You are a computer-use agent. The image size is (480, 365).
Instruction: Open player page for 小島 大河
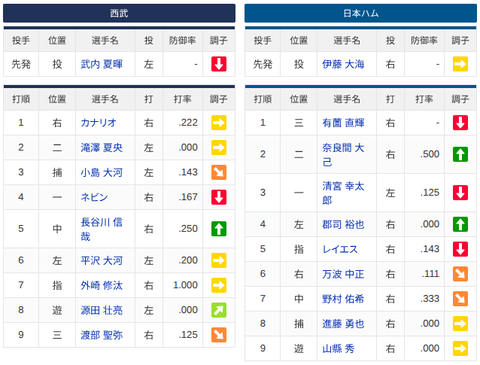coord(102,172)
